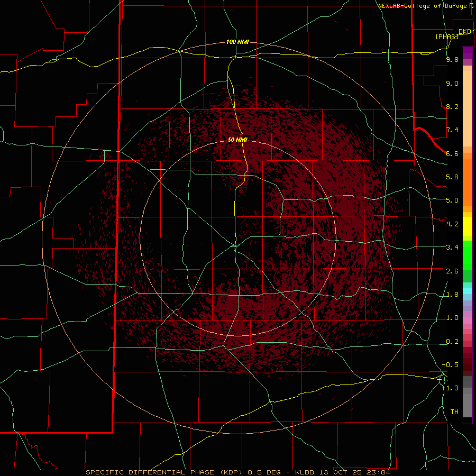476x476 pixels.
Task: Click the 1.8 scale value
Action: pyautogui.click(x=452, y=295)
